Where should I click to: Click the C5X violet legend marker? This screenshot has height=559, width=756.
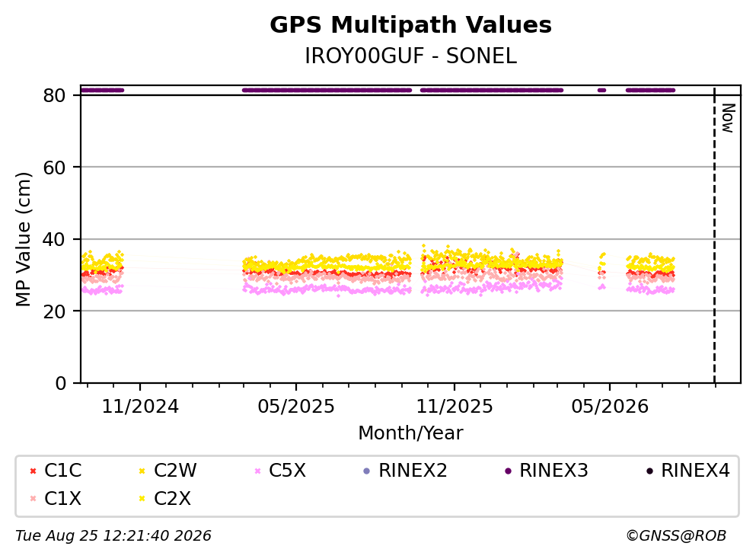coord(257,471)
